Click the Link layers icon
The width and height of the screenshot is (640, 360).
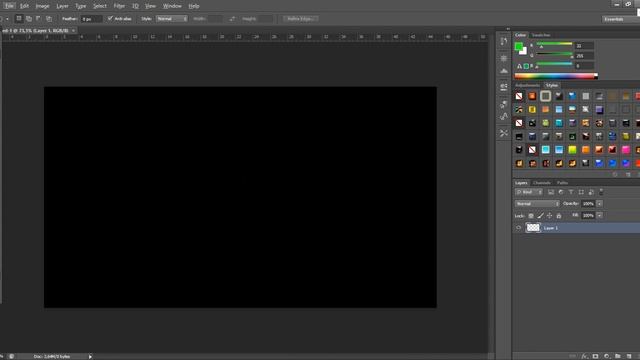tap(573, 356)
